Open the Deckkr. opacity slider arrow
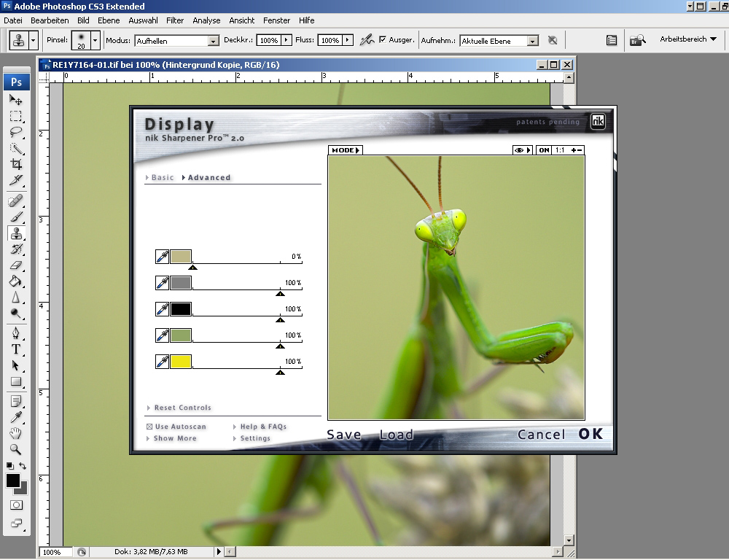Image resolution: width=729 pixels, height=560 pixels. coord(286,40)
